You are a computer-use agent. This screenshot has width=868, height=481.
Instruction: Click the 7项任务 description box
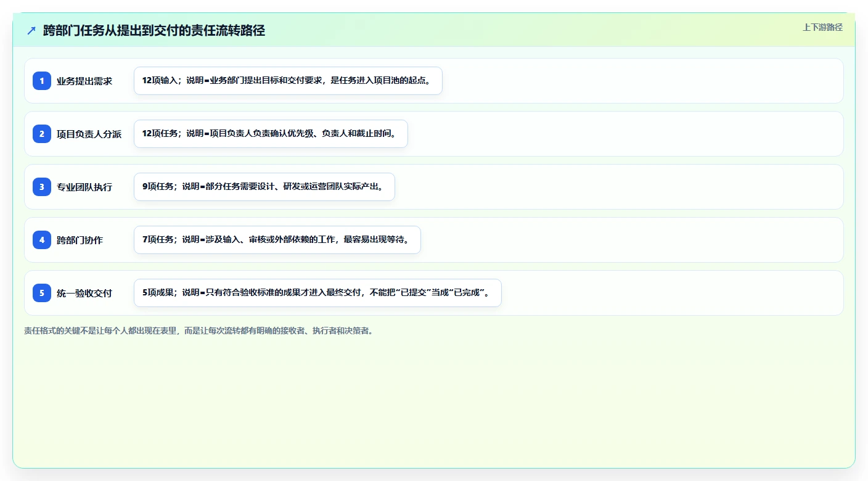[277, 240]
